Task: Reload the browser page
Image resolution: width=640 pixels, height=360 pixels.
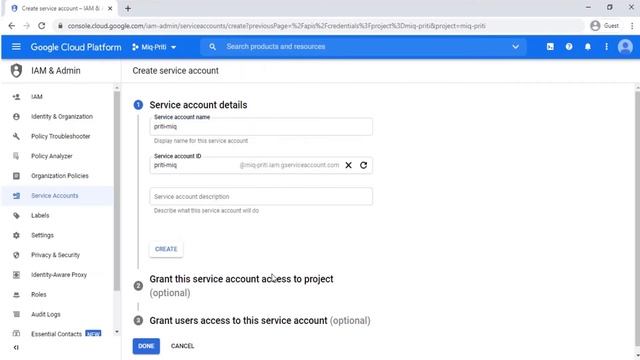Action: 42,26
